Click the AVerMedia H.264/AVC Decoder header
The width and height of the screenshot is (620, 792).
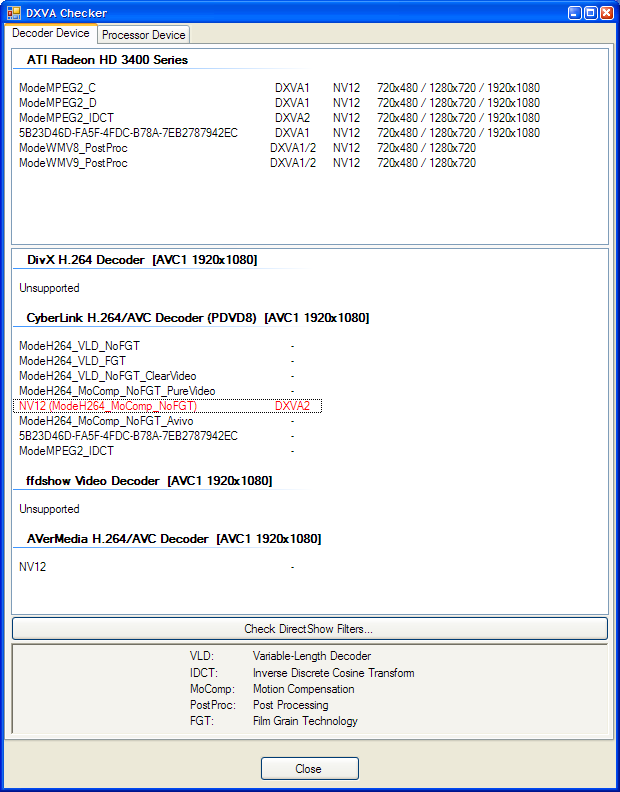(174, 539)
